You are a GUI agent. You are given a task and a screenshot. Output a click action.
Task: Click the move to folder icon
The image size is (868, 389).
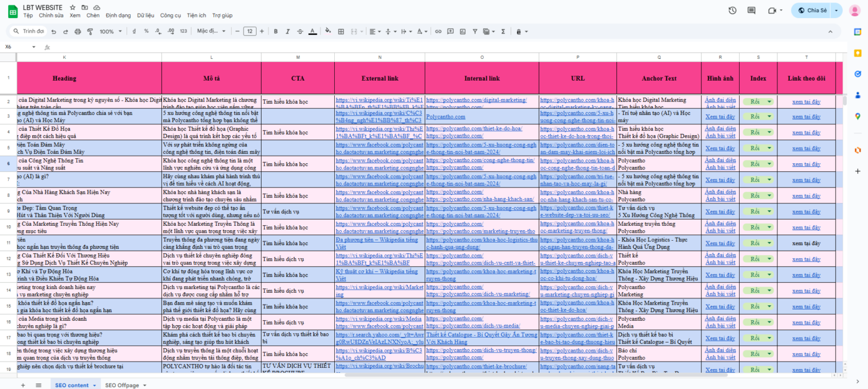click(x=85, y=7)
